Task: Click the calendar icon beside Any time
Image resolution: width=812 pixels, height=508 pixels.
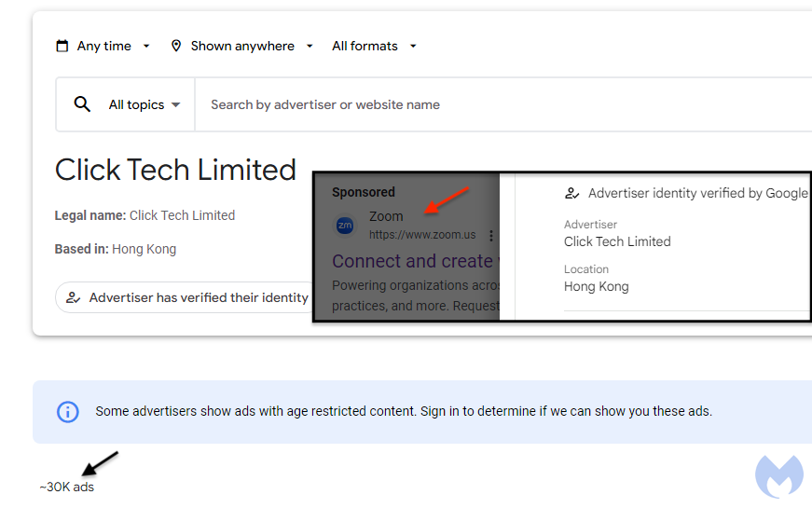Action: click(x=62, y=46)
